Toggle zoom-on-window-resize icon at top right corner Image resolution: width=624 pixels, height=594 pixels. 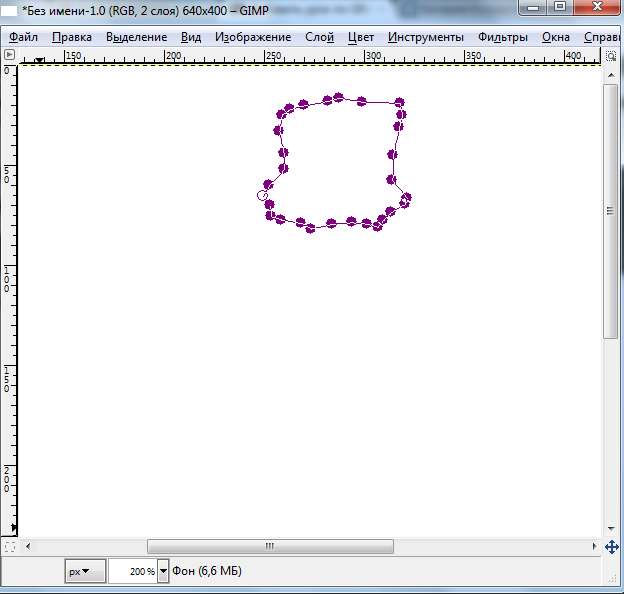611,56
